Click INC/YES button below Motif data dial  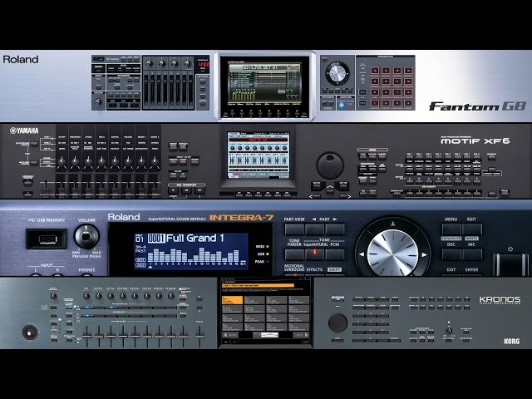(x=342, y=185)
